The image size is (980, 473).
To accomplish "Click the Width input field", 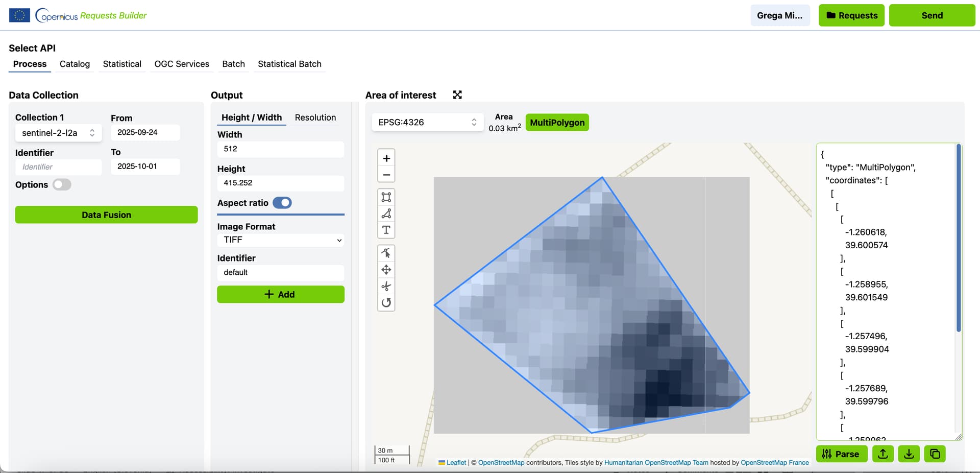I will click(281, 149).
